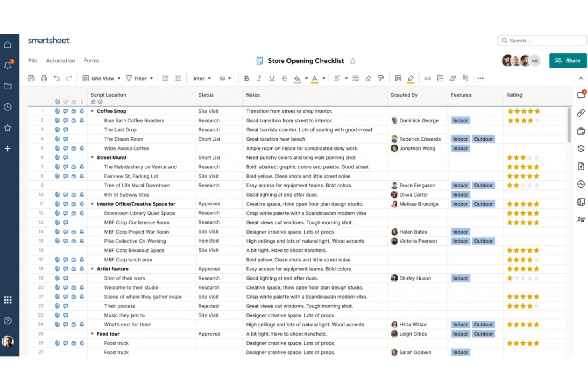Click the Undo arrow in toolbar

pyautogui.click(x=57, y=79)
